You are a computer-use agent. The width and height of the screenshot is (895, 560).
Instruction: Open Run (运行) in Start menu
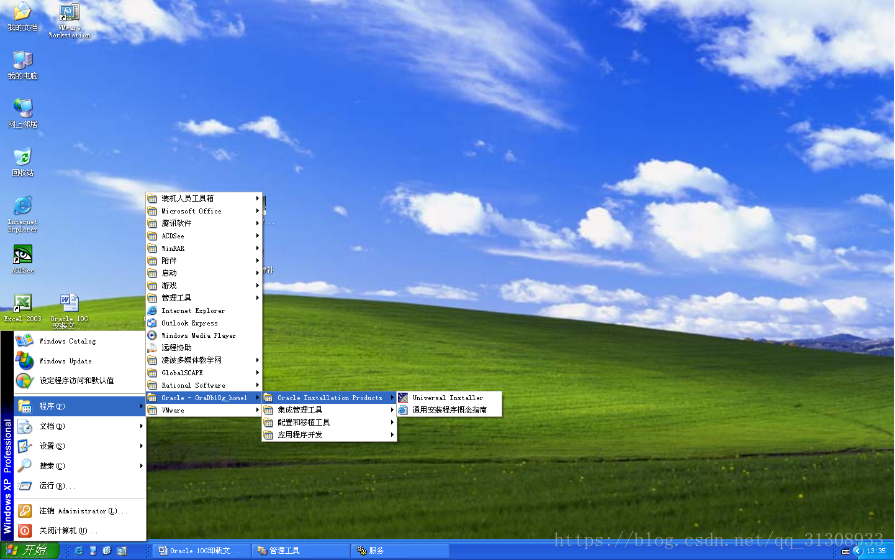tap(79, 486)
